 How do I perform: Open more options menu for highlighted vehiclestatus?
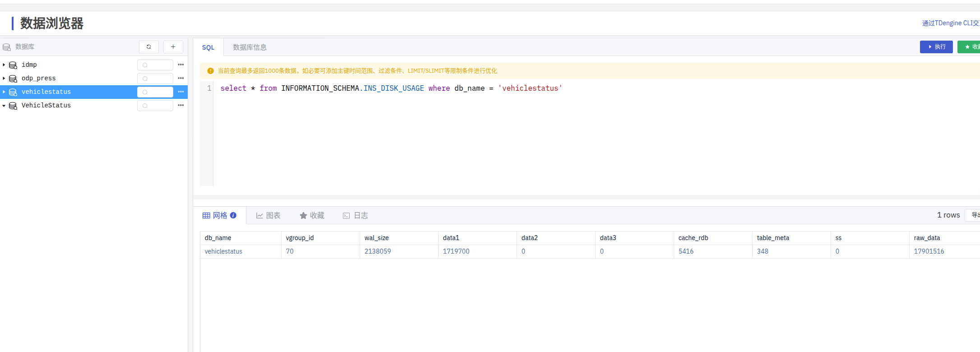coord(180,92)
